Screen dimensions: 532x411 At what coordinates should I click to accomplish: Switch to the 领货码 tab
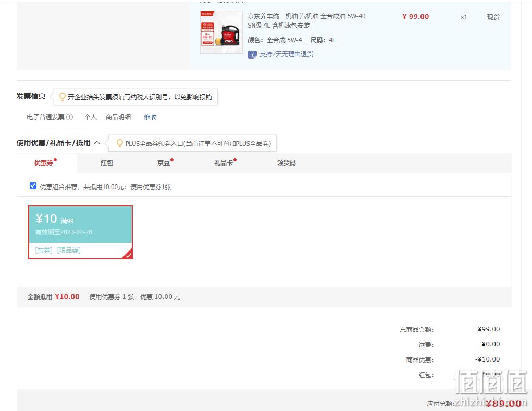pos(287,163)
